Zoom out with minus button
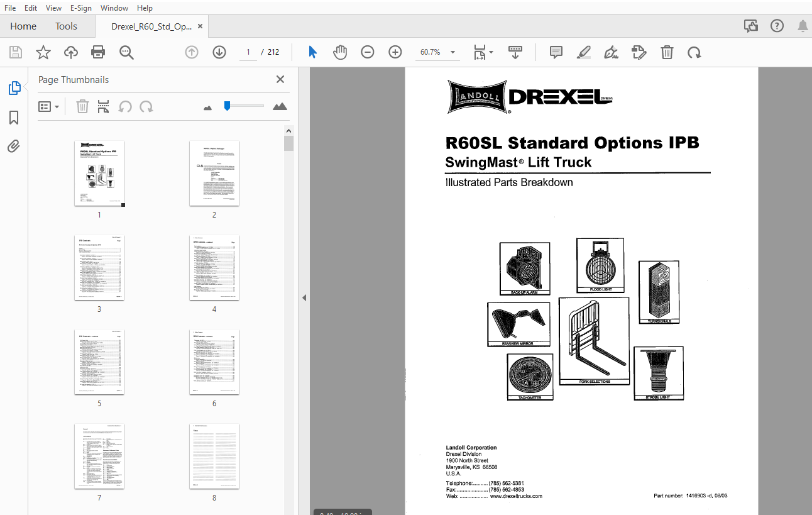This screenshot has width=812, height=515. (x=368, y=52)
